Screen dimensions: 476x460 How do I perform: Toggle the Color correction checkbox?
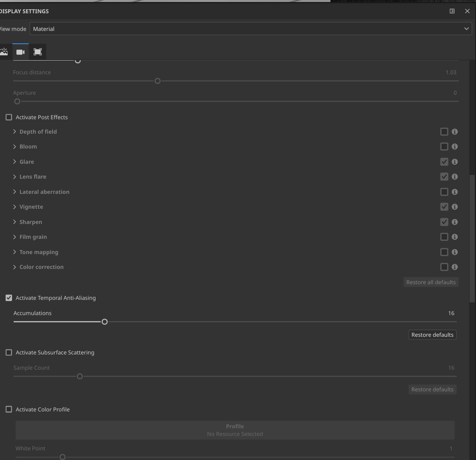click(444, 267)
